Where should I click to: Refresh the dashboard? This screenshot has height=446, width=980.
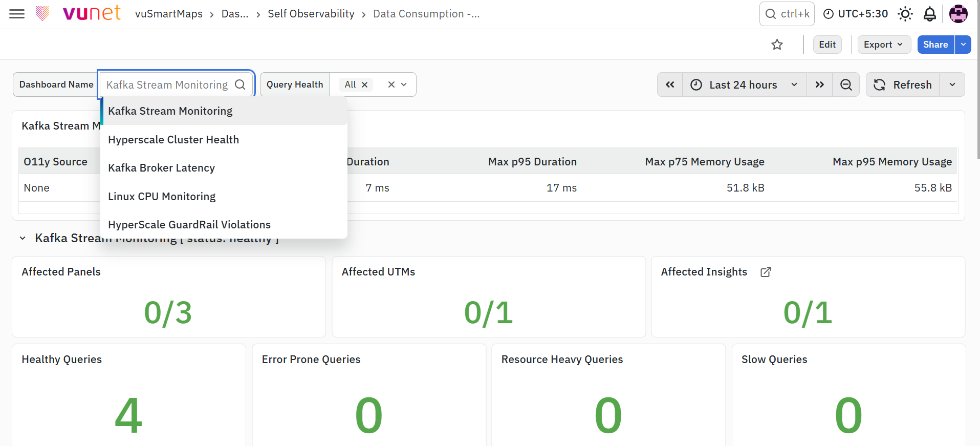(903, 84)
